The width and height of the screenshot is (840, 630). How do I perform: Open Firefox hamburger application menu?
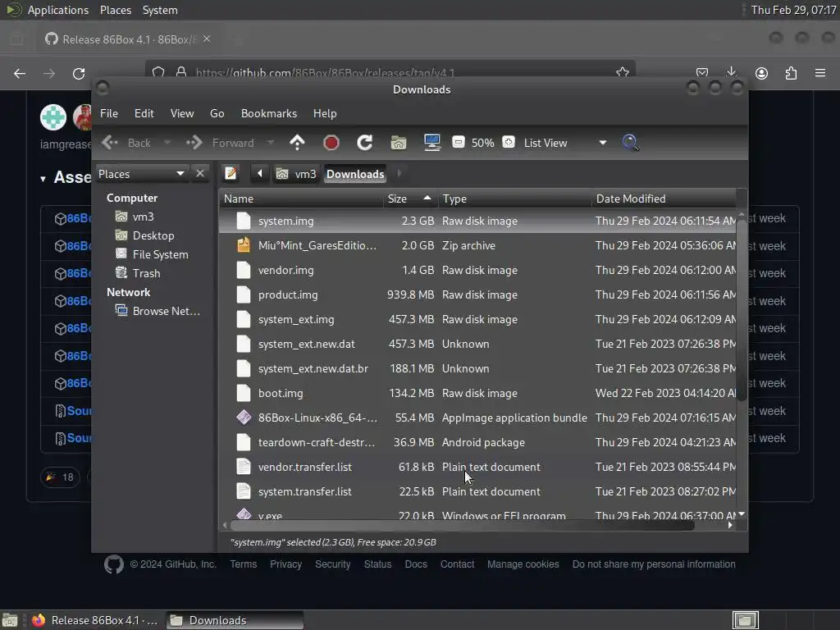820,73
